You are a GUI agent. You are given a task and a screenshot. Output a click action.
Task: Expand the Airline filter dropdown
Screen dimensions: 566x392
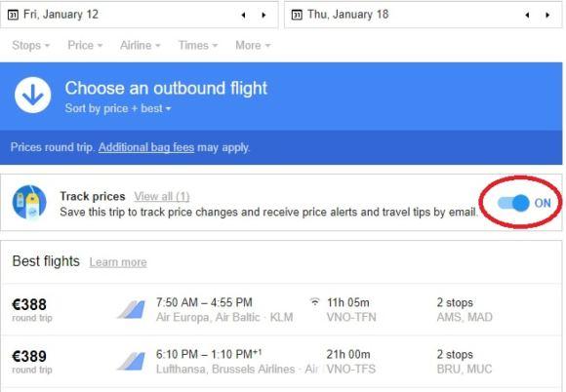tap(141, 46)
